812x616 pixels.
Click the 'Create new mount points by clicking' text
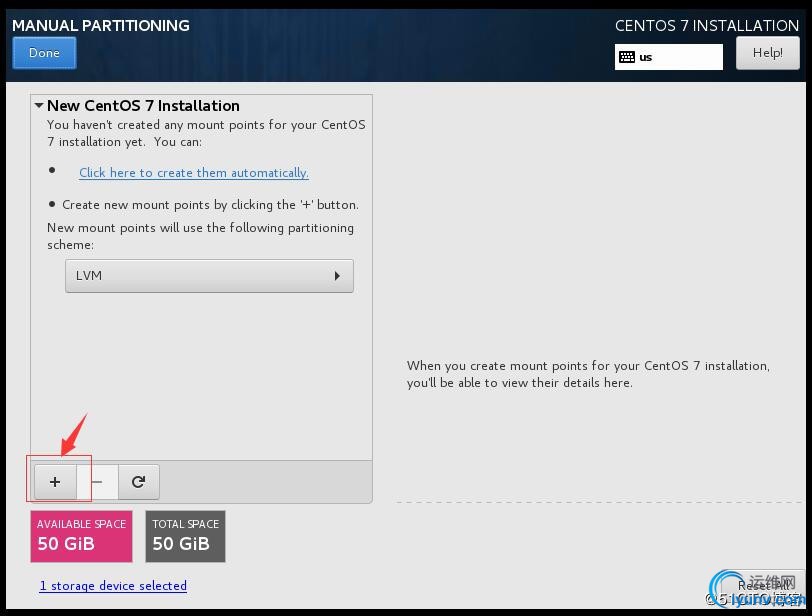(x=210, y=205)
